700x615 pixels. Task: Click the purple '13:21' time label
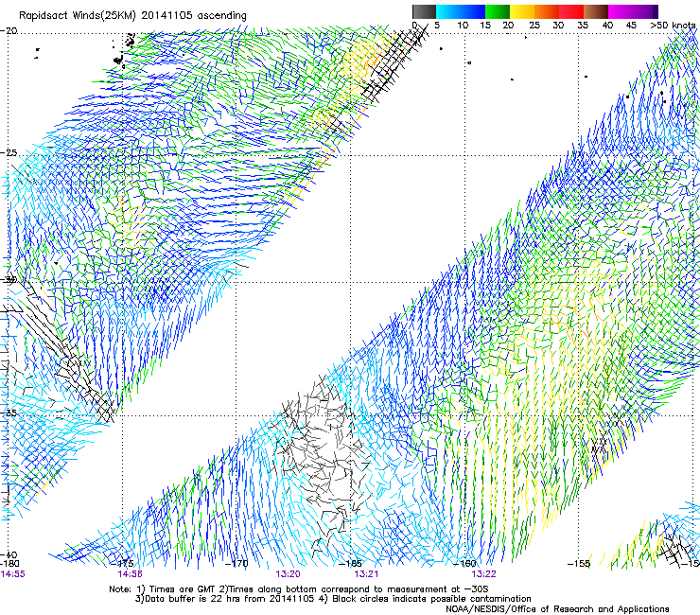366,574
